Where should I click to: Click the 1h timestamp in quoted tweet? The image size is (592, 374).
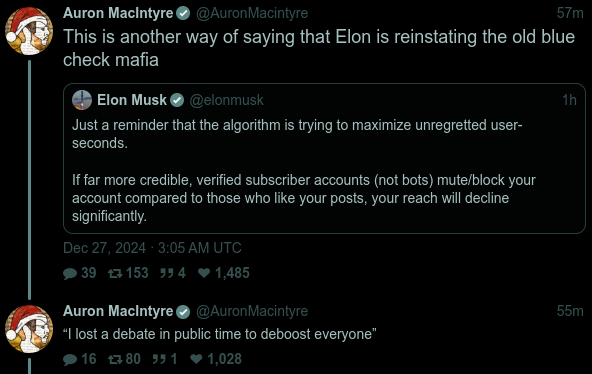coord(569,100)
